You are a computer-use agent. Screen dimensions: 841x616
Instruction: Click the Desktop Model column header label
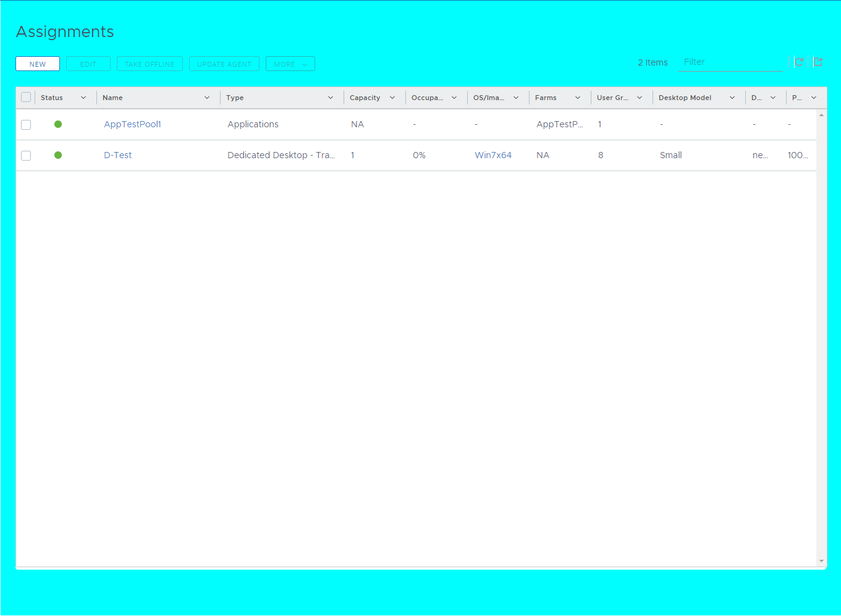coord(685,98)
